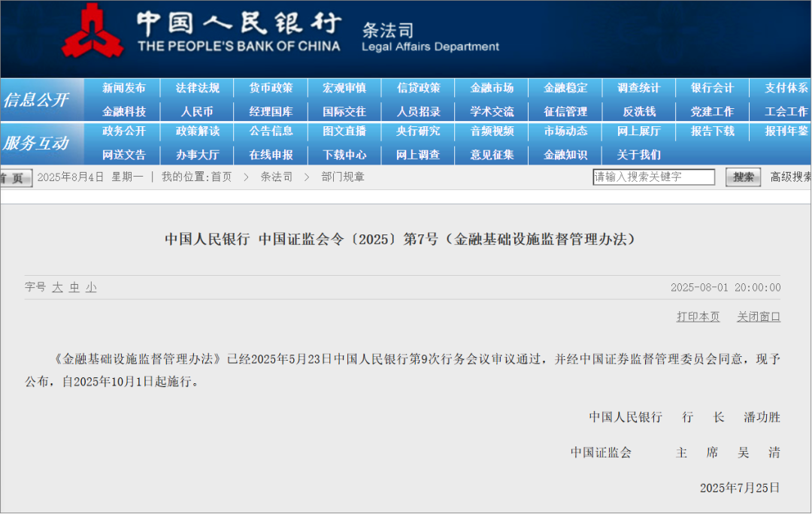Viewport: 812px width, 514px height.
Task: Open 高级搜索 advanced search link
Action: click(x=790, y=177)
